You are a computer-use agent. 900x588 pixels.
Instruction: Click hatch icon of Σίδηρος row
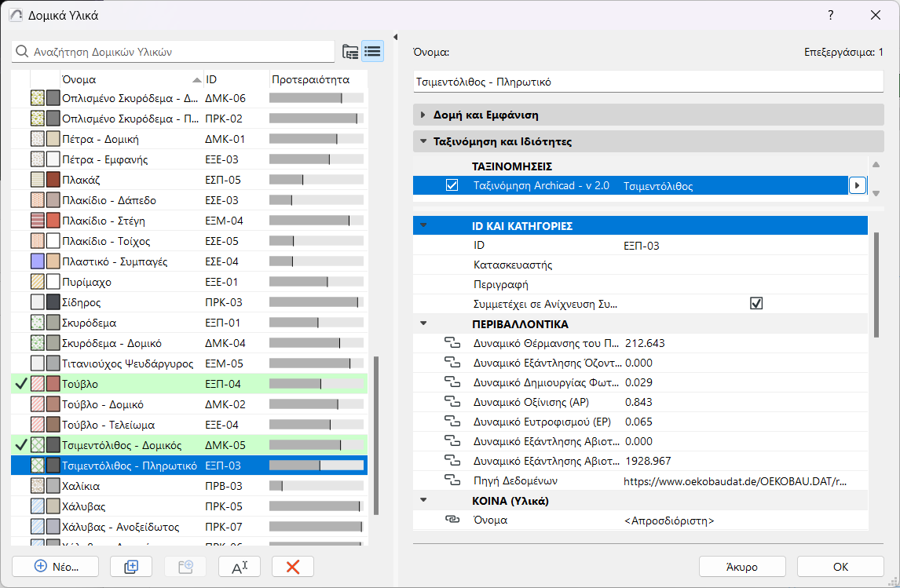point(38,302)
